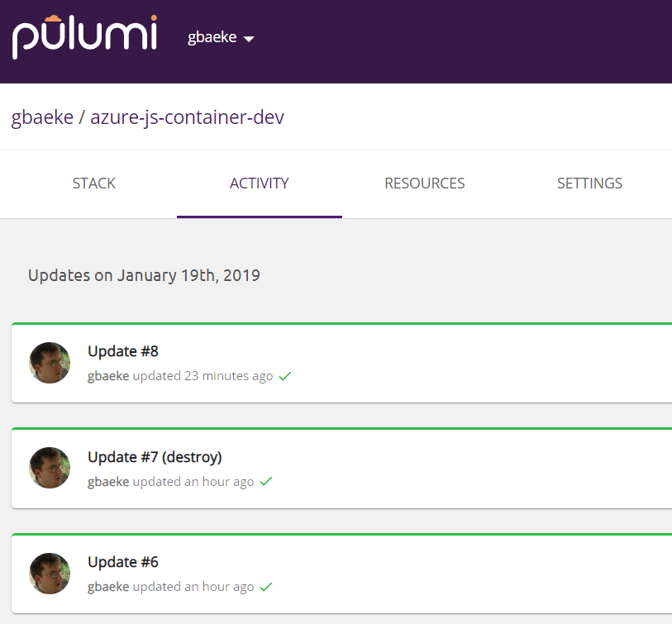The image size is (672, 624).
Task: Click the green checkmark on Update #8
Action: (285, 376)
